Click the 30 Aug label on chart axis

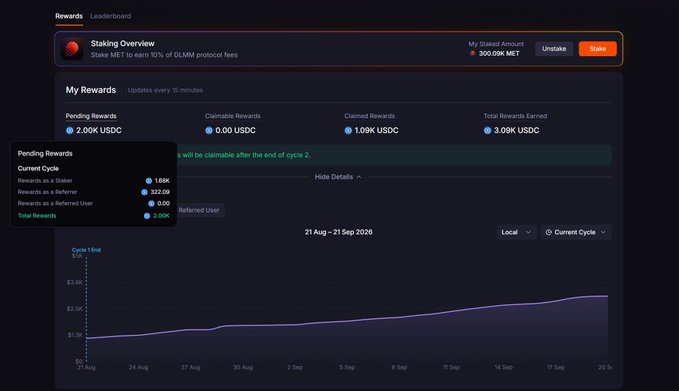(242, 367)
